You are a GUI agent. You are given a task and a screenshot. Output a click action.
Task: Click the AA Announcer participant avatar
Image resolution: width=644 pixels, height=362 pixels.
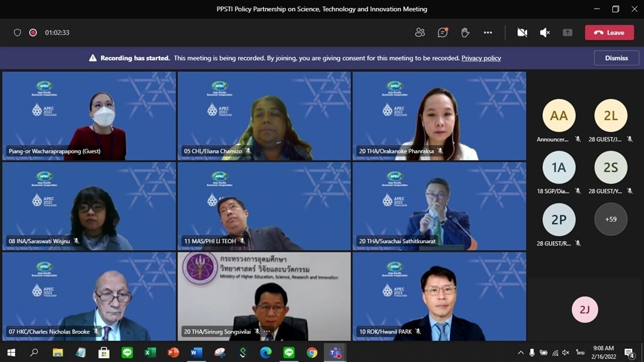[559, 116]
